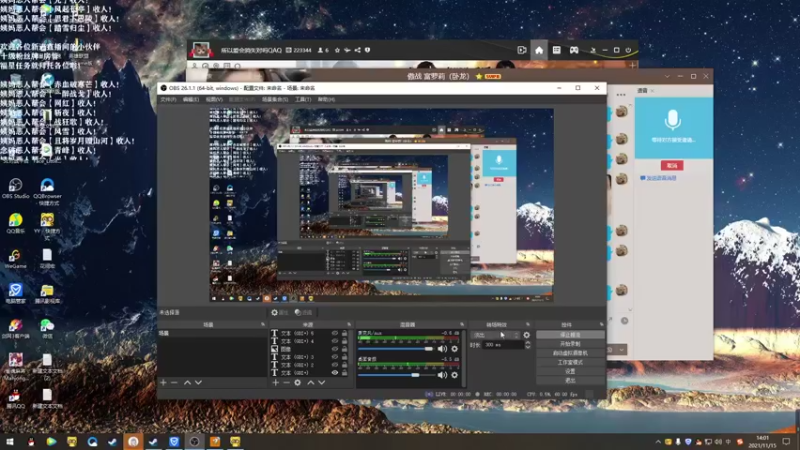Add a new scene with the Scenes plus icon
This screenshot has height=450, width=800.
[x=163, y=382]
